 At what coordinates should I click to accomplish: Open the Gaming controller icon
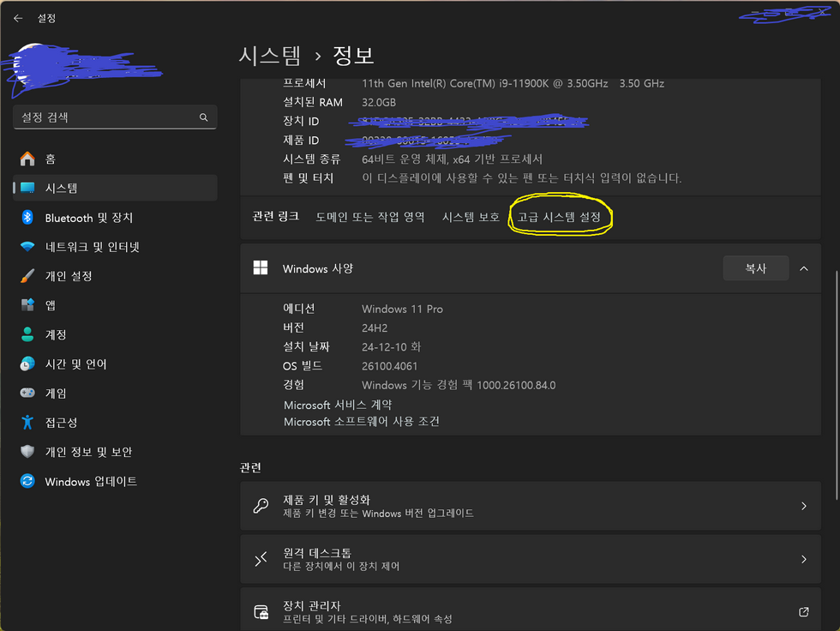tap(27, 394)
